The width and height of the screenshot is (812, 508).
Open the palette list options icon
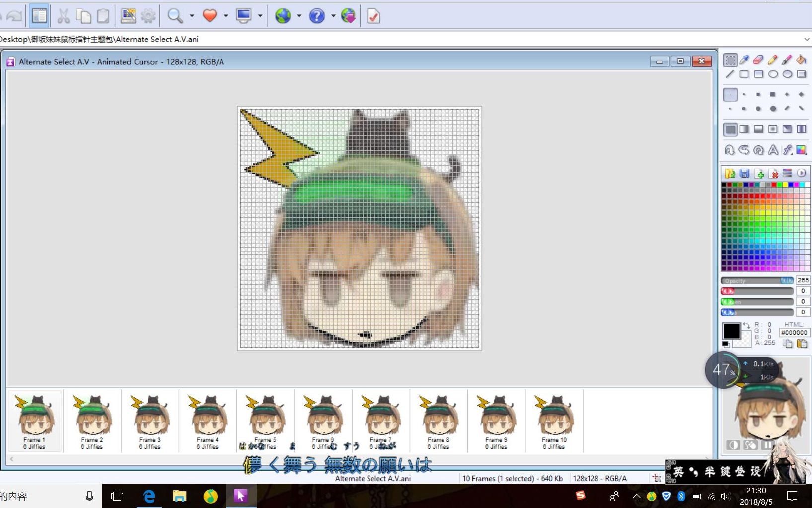[x=787, y=173]
